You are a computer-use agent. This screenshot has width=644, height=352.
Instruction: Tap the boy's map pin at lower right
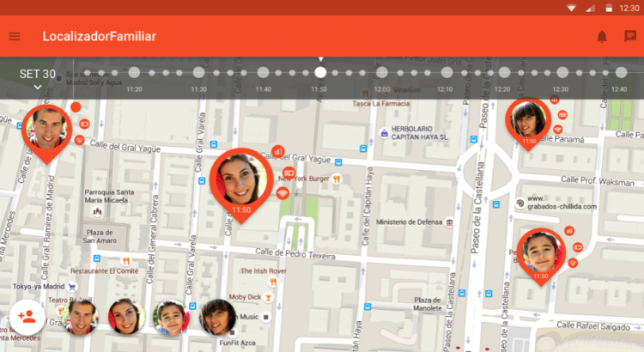click(x=541, y=256)
